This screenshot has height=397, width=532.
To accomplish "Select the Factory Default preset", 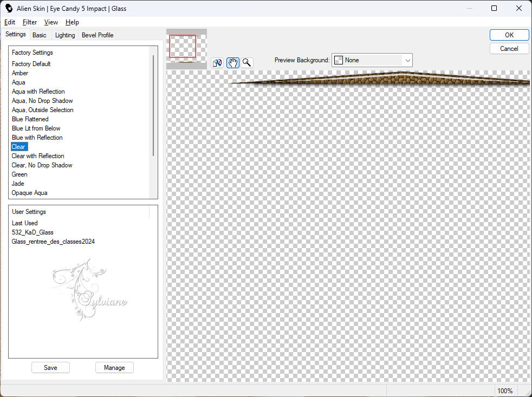I will click(31, 64).
